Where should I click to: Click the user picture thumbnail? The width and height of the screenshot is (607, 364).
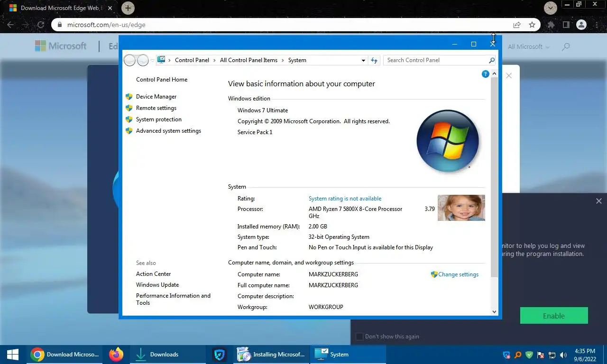click(461, 208)
